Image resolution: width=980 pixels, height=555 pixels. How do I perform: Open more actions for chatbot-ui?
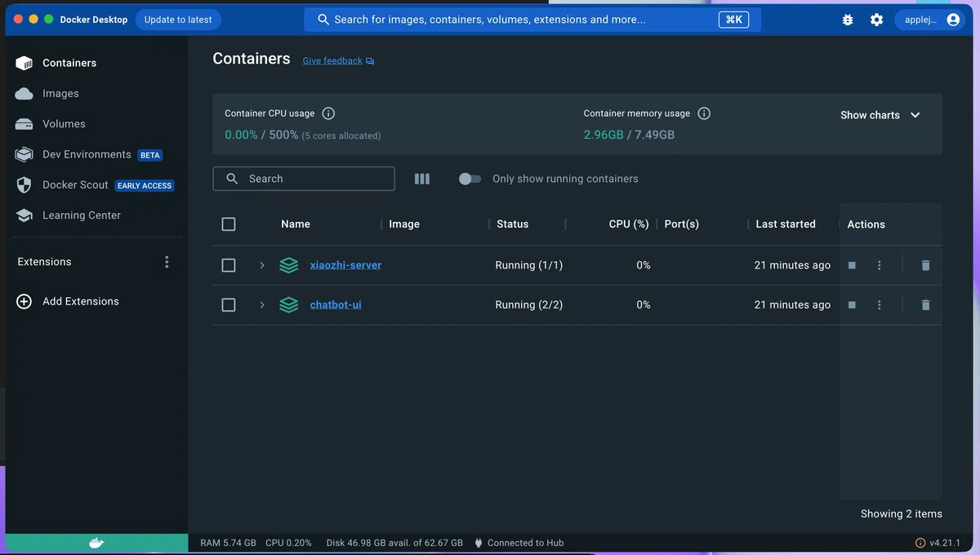(x=880, y=304)
